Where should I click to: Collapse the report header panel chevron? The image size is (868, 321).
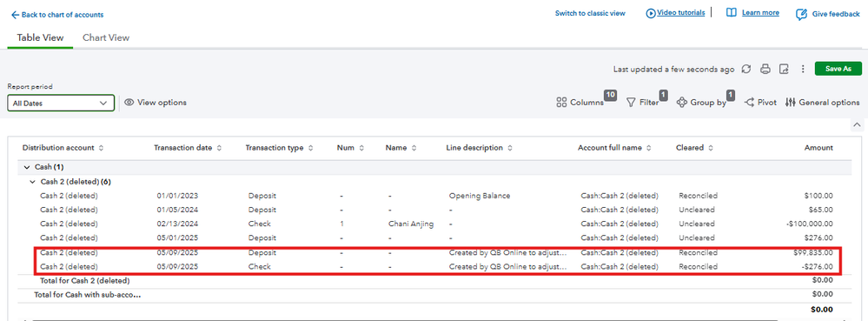point(857,124)
